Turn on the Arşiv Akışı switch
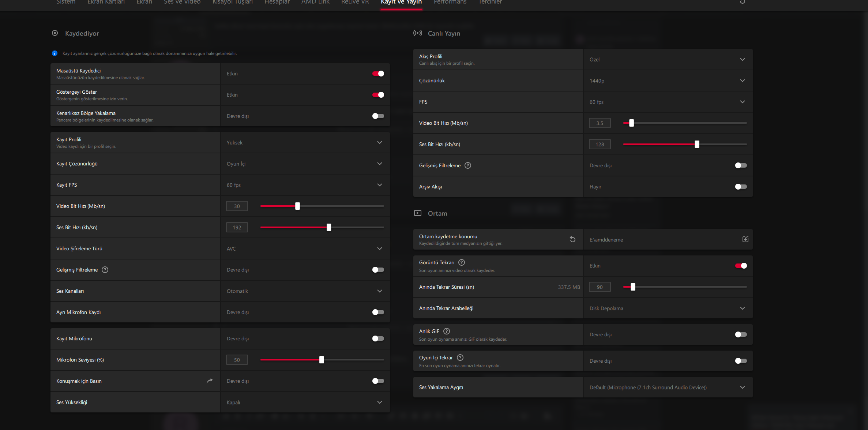Viewport: 868px width, 430px height. point(741,187)
